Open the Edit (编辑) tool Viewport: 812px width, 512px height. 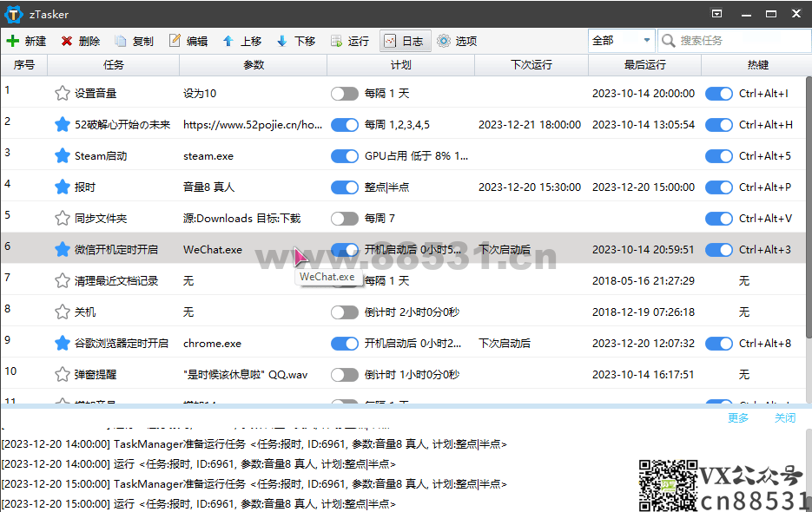pyautogui.click(x=188, y=41)
